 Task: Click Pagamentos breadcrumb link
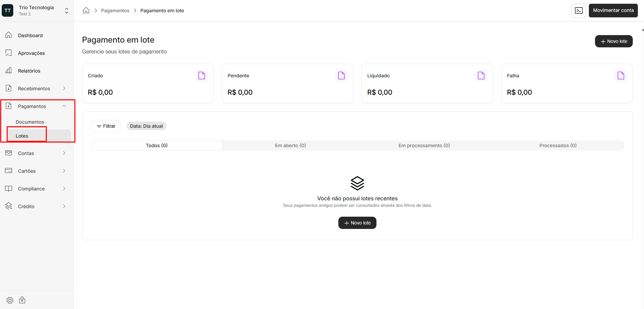click(x=115, y=11)
